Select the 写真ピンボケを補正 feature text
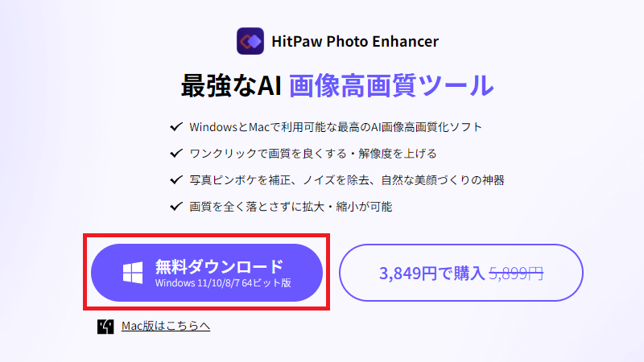Viewport: 644px width, 362px height. pos(347,180)
